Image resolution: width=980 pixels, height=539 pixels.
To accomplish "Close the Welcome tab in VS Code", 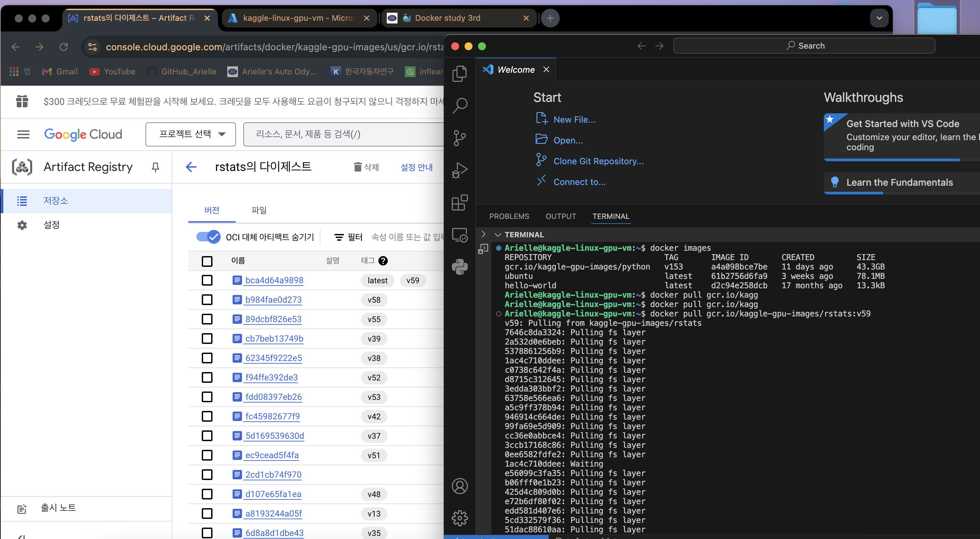I will click(x=546, y=69).
